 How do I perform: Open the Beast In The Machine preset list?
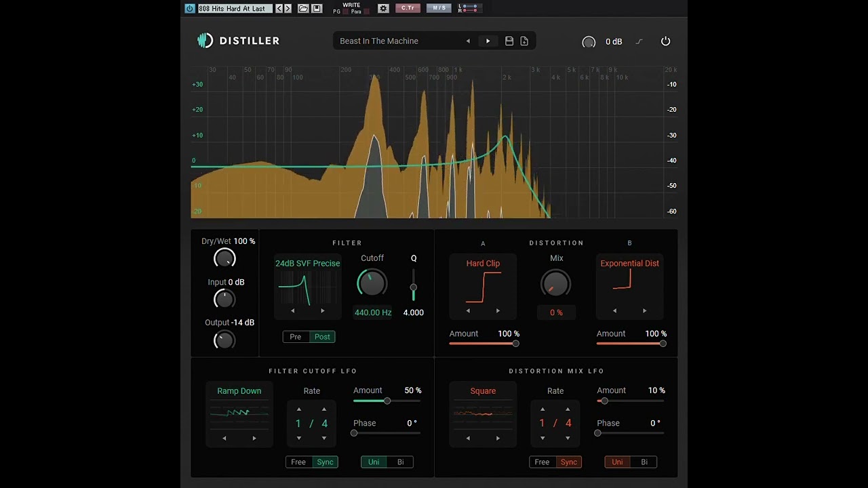pos(379,41)
